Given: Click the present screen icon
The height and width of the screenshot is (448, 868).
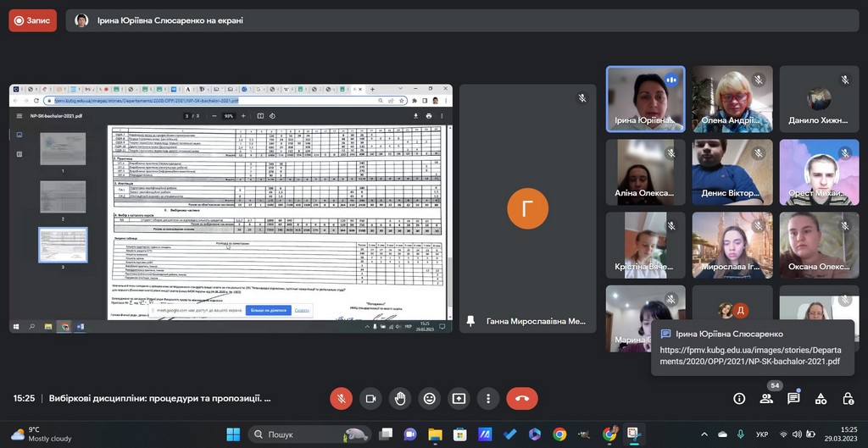Looking at the screenshot, I should tap(459, 398).
